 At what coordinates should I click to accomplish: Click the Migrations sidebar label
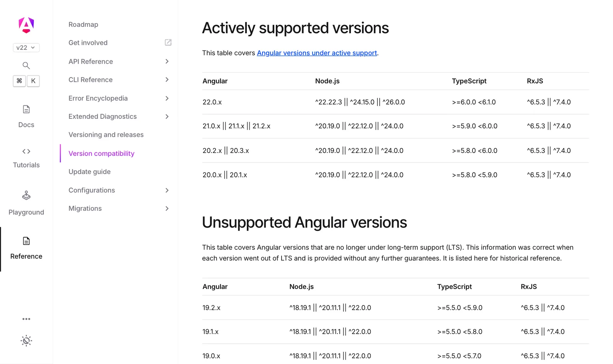pyautogui.click(x=85, y=208)
